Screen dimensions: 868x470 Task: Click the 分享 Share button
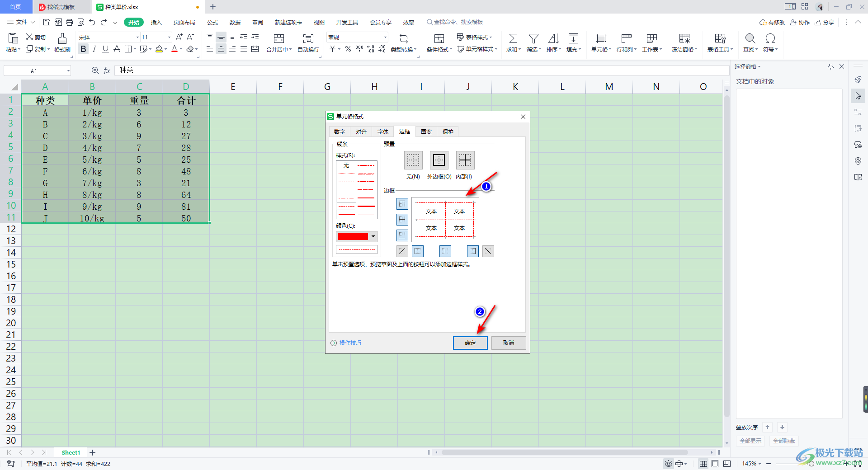(824, 22)
